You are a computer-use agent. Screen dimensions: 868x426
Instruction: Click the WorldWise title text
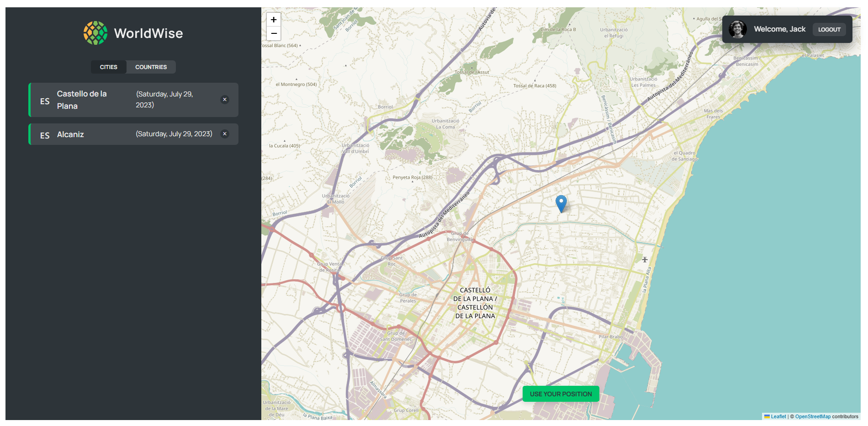[x=148, y=33]
